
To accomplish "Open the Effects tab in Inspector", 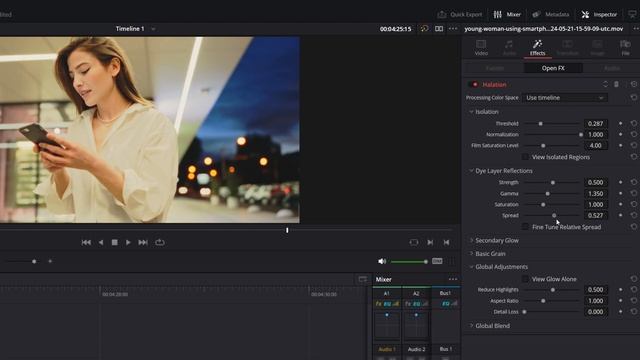I will pos(537,48).
